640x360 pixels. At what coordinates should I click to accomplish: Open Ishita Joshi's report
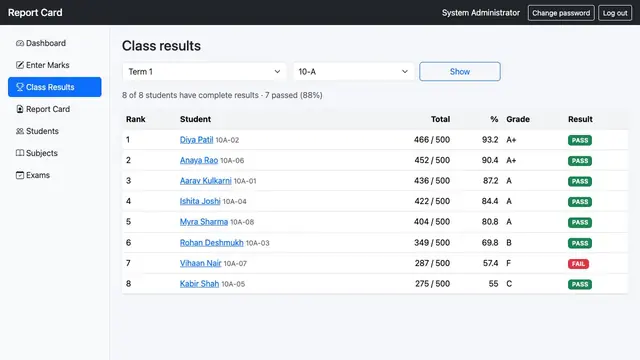click(x=200, y=201)
